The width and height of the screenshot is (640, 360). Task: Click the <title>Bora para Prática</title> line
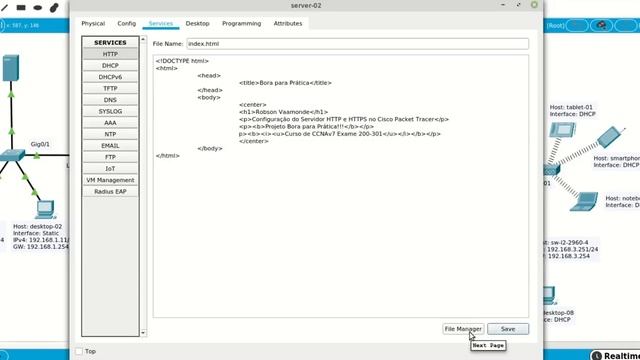pyautogui.click(x=285, y=83)
